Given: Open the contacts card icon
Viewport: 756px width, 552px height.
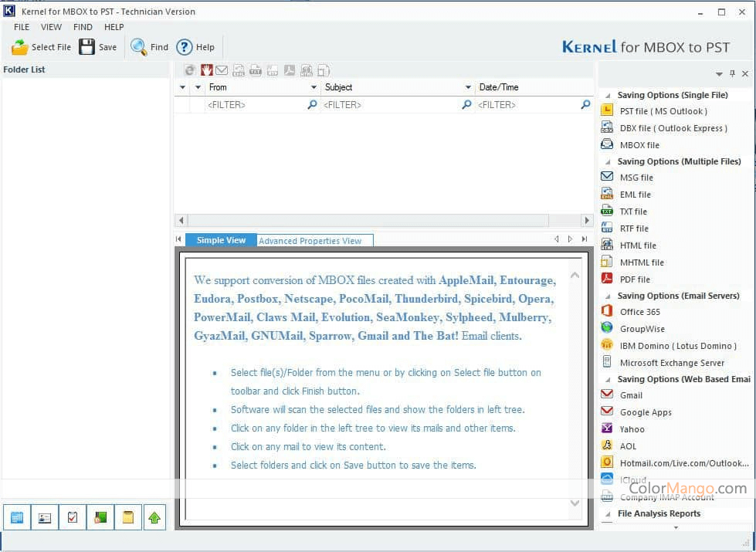Looking at the screenshot, I should coord(45,517).
